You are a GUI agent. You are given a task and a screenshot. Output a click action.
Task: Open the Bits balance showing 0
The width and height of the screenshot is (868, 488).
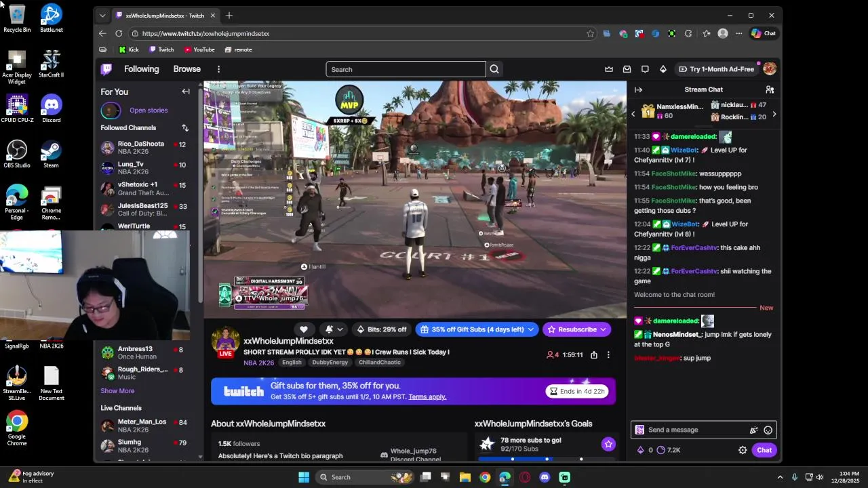pyautogui.click(x=645, y=450)
